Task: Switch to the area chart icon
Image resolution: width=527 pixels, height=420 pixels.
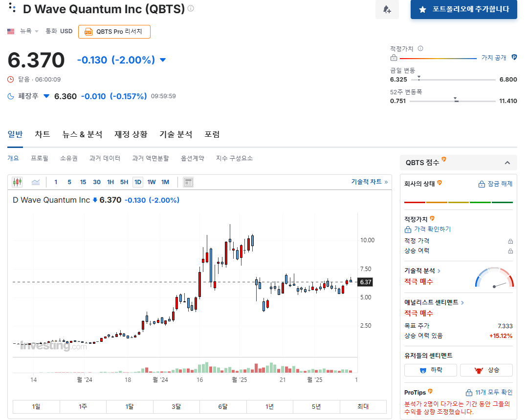Action: click(34, 182)
